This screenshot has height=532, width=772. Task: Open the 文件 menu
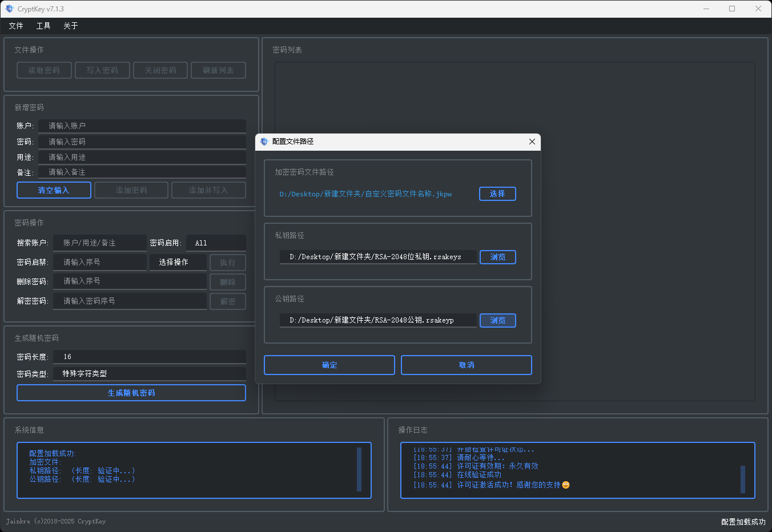click(16, 26)
